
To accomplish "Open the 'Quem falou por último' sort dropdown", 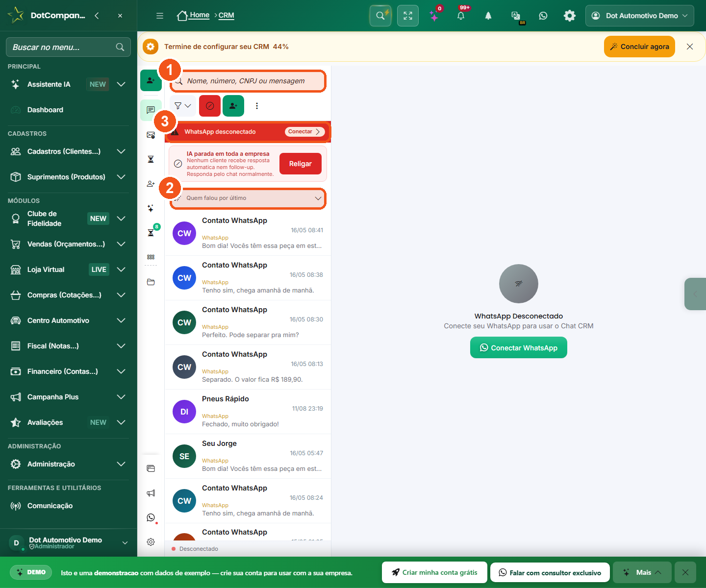I will pyautogui.click(x=248, y=198).
